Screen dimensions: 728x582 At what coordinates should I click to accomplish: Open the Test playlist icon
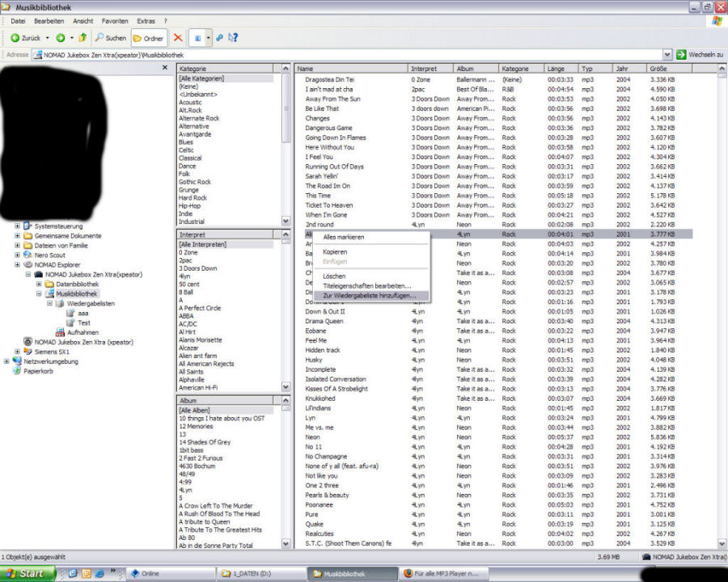70,323
